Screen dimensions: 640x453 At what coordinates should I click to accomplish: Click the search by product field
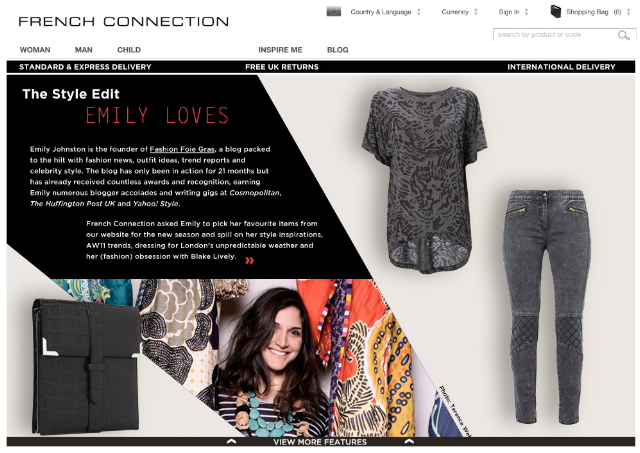tap(555, 35)
